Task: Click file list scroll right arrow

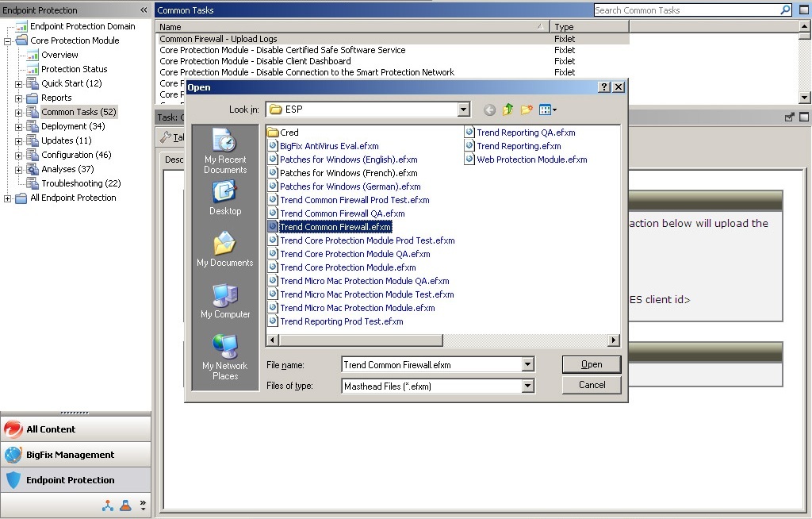Action: (x=613, y=340)
